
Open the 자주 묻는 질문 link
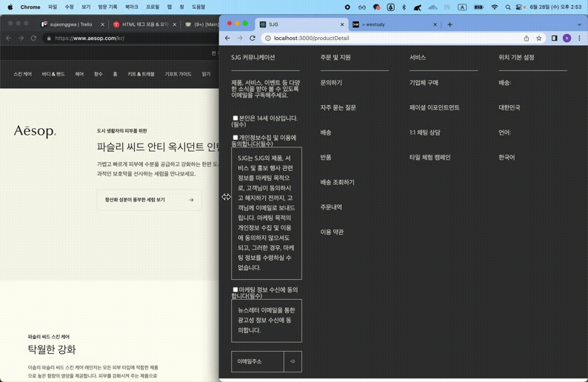[338, 107]
